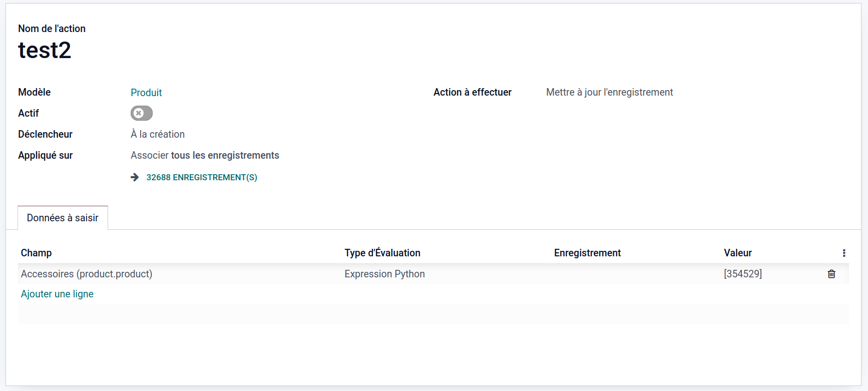Sort by the Enregistrement column header
This screenshot has height=391, width=868.
click(x=587, y=253)
